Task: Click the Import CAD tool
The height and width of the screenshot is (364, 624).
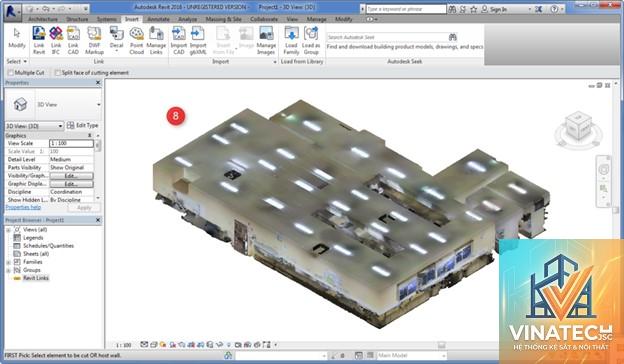Action: click(x=179, y=41)
